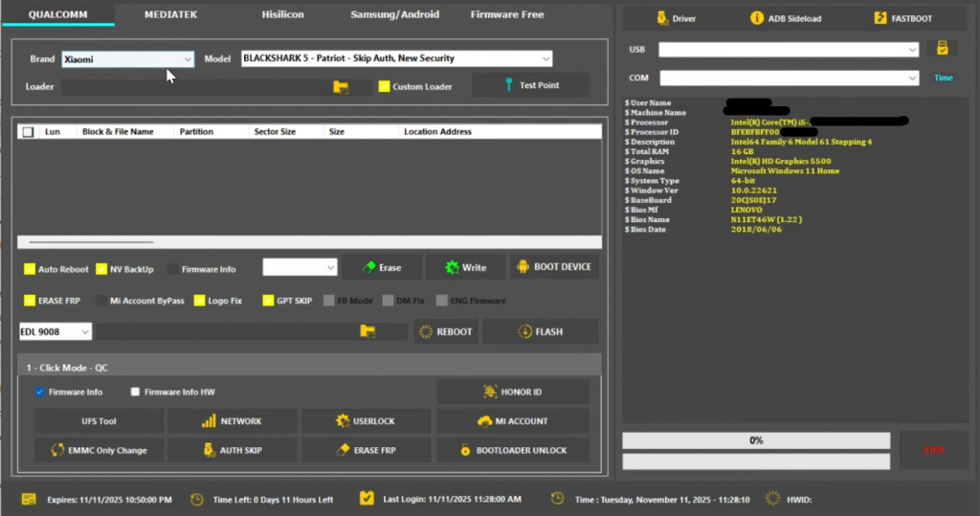Click the REBOOT button
The height and width of the screenshot is (516, 980).
(x=446, y=331)
